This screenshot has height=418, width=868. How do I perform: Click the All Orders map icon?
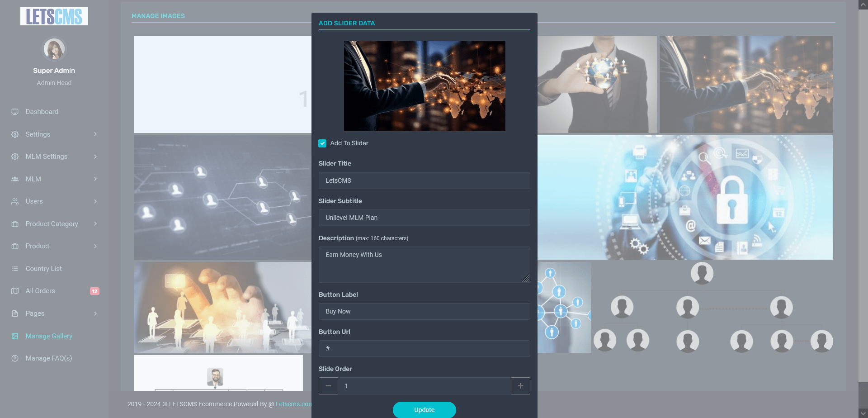(15, 291)
